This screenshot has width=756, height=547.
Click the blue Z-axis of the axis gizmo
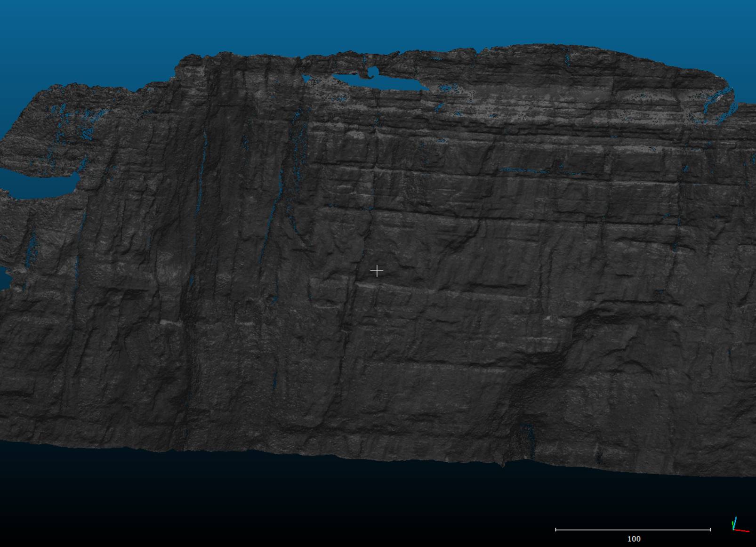(x=735, y=519)
